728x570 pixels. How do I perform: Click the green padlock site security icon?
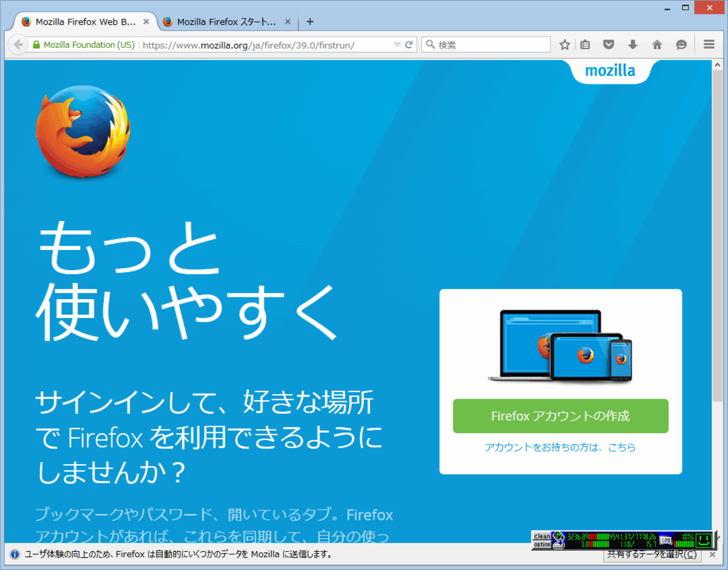click(x=36, y=45)
